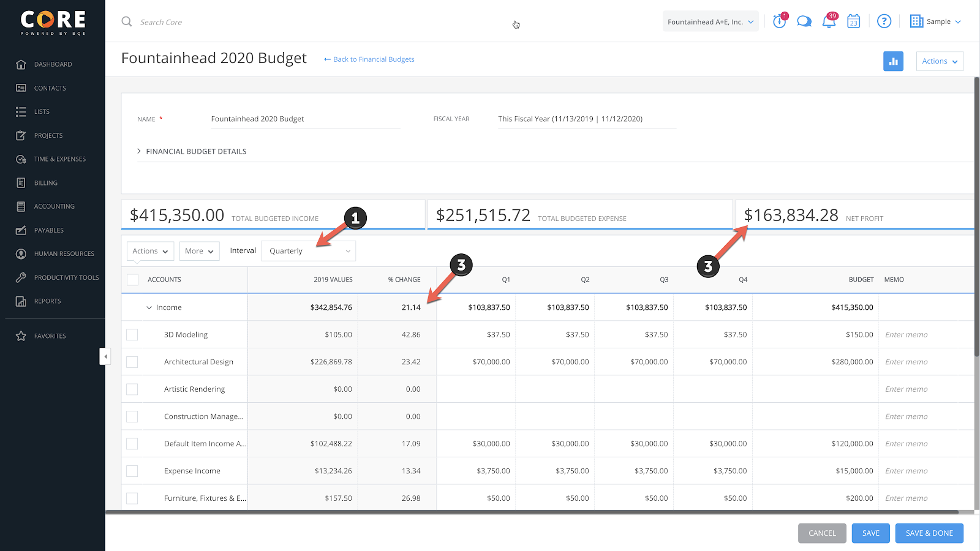The image size is (980, 551).
Task: Click the Memo column header
Action: click(894, 280)
